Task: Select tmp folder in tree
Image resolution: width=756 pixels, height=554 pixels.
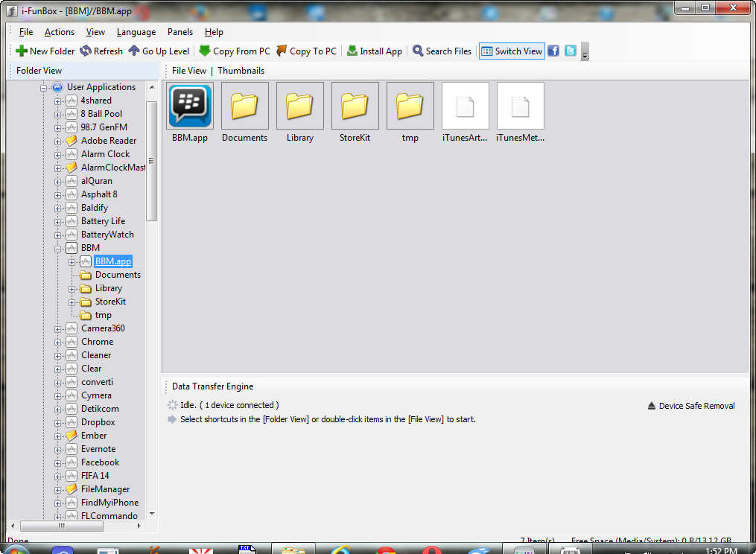Action: pyautogui.click(x=104, y=315)
